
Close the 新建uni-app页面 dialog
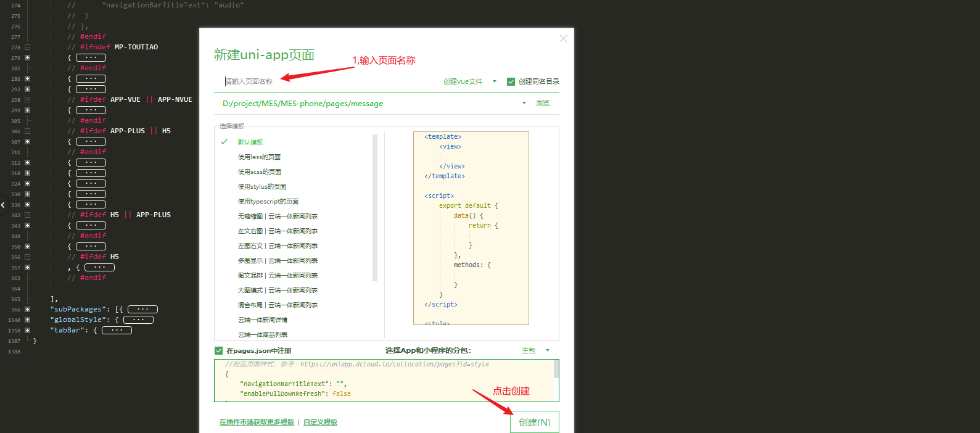(563, 38)
